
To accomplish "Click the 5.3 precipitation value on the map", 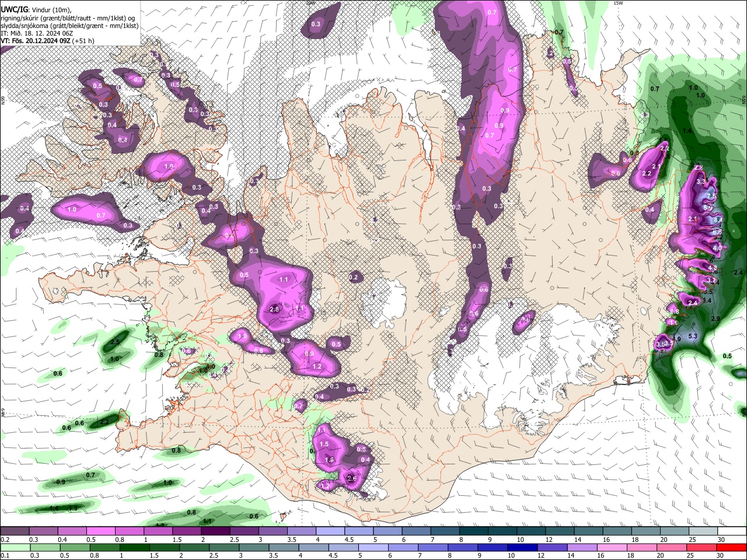I will pyautogui.click(x=693, y=337).
